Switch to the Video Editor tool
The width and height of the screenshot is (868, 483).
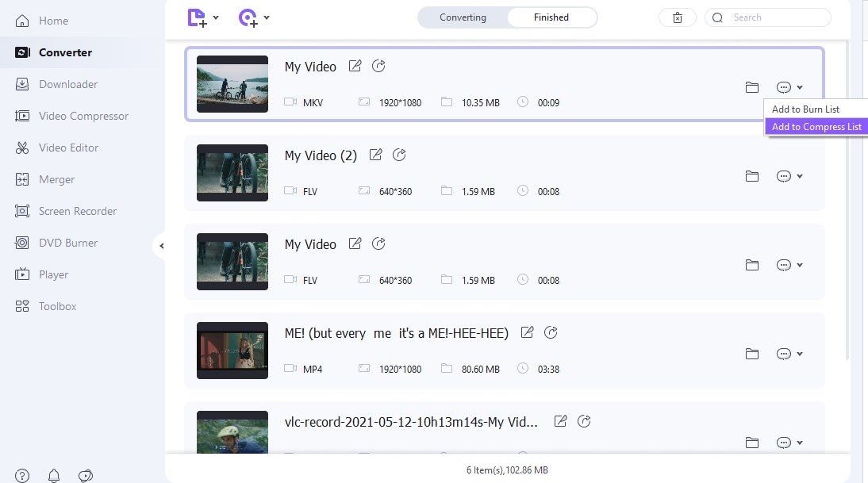pyautogui.click(x=56, y=148)
